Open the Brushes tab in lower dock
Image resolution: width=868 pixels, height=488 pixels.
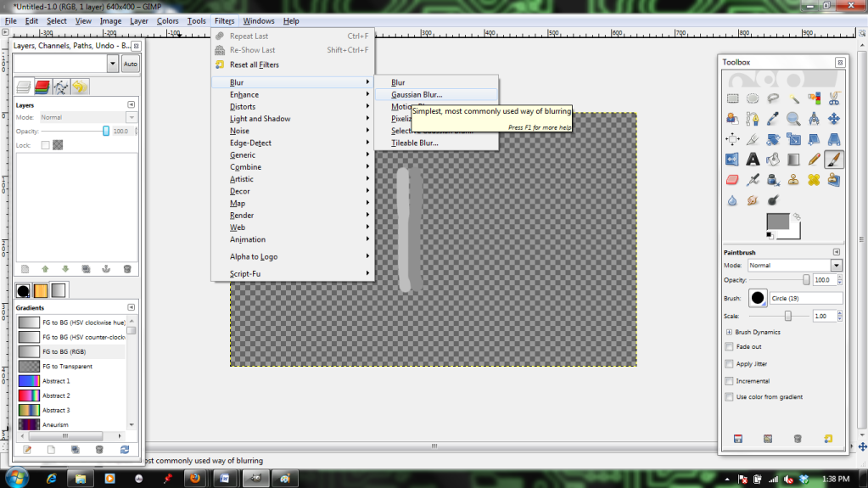click(23, 290)
